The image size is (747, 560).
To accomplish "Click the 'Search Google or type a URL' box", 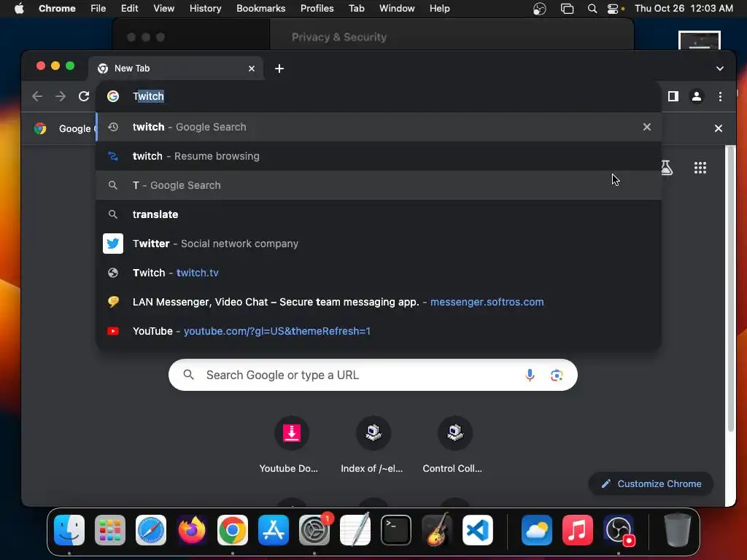I will coord(373,375).
